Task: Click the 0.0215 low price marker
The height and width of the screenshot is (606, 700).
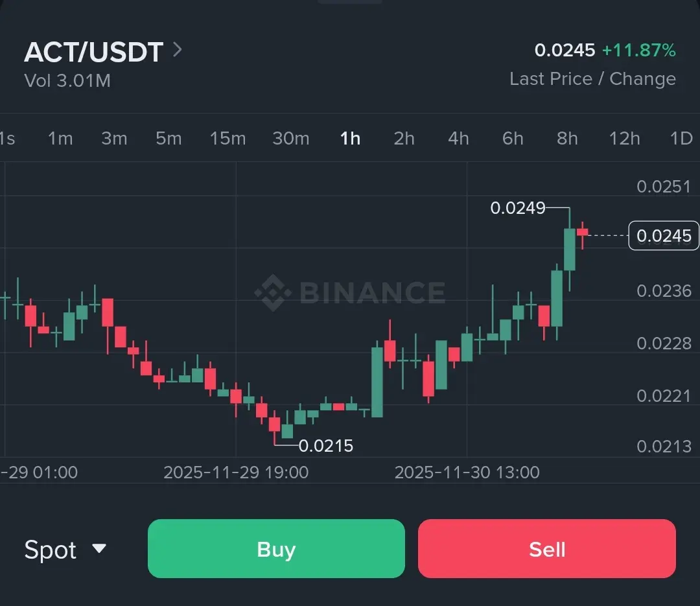Action: click(x=326, y=446)
